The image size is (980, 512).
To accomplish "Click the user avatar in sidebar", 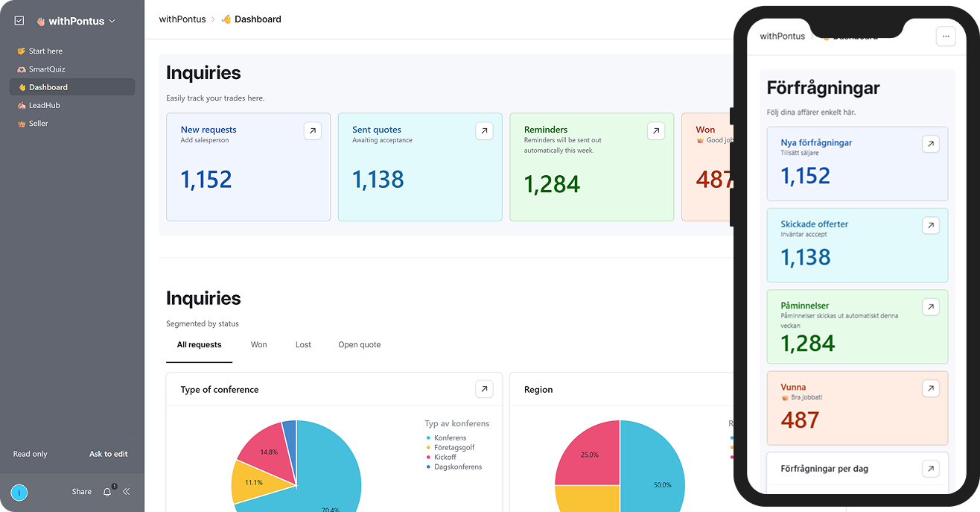I will pos(19,492).
